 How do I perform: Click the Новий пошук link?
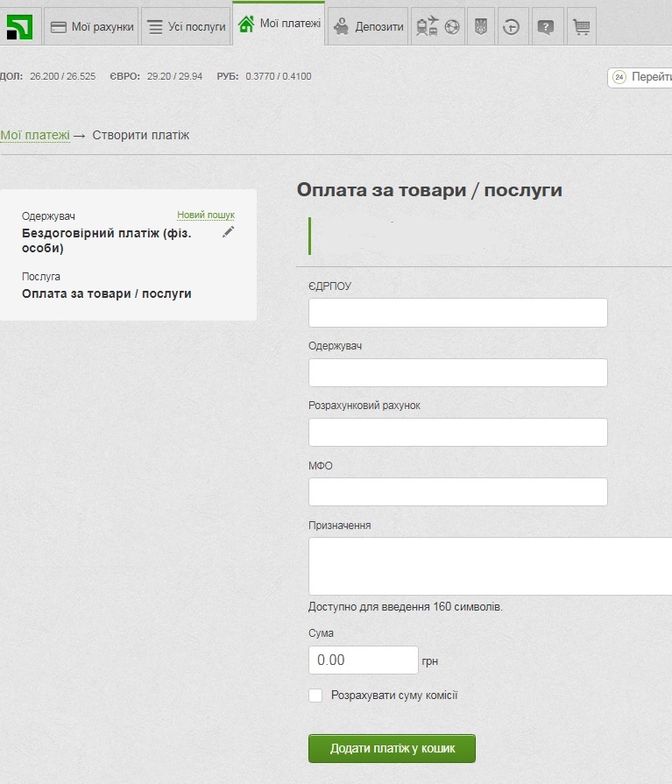(x=206, y=215)
